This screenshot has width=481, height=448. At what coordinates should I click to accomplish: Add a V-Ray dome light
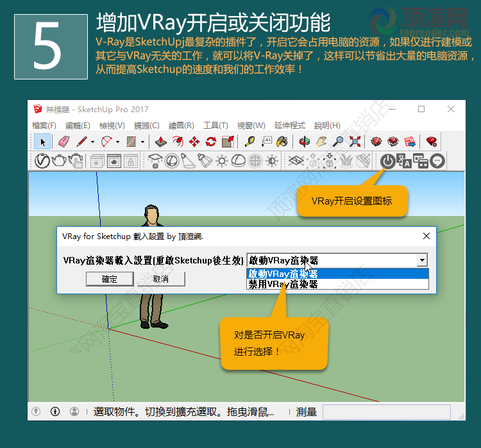click(239, 161)
